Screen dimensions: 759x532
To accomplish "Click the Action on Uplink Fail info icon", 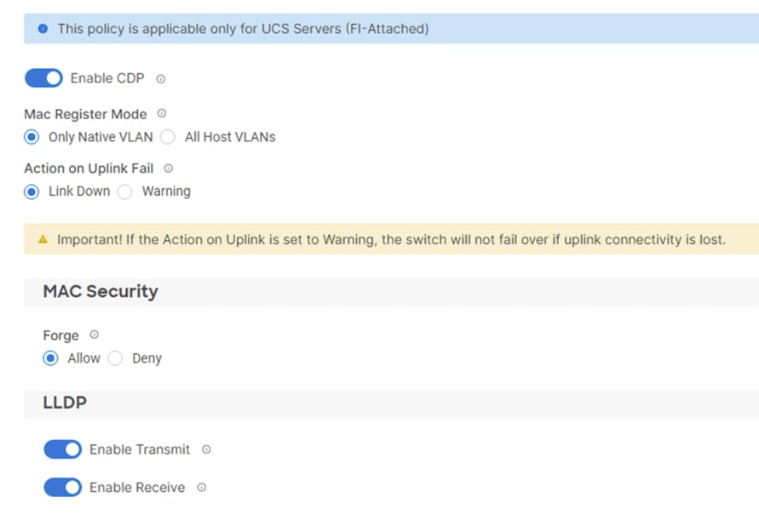I will tap(168, 169).
